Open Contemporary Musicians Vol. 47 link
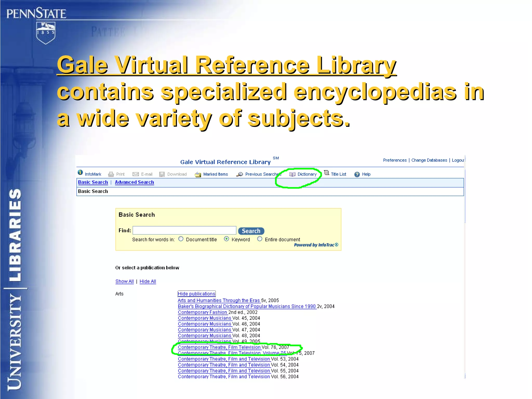 pos(205,330)
